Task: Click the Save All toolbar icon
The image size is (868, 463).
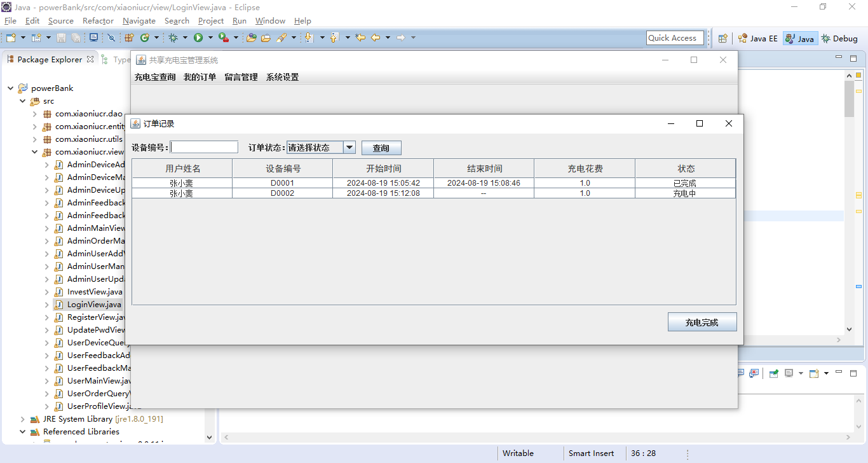Action: click(76, 38)
